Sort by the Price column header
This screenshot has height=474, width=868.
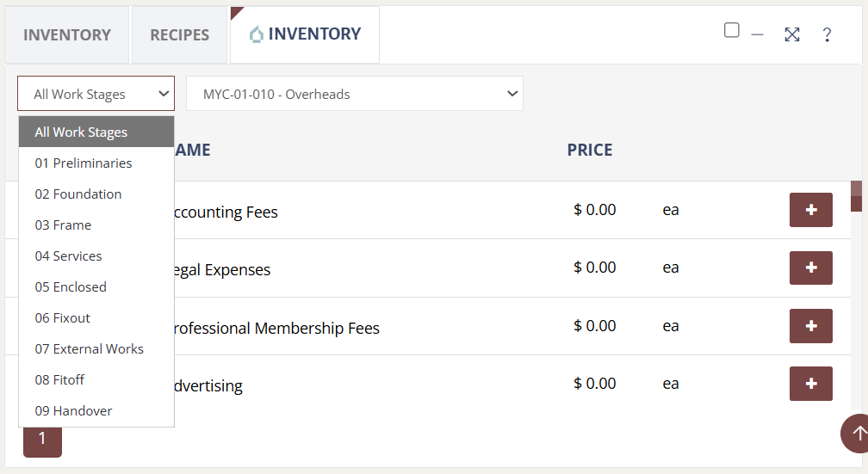click(590, 150)
